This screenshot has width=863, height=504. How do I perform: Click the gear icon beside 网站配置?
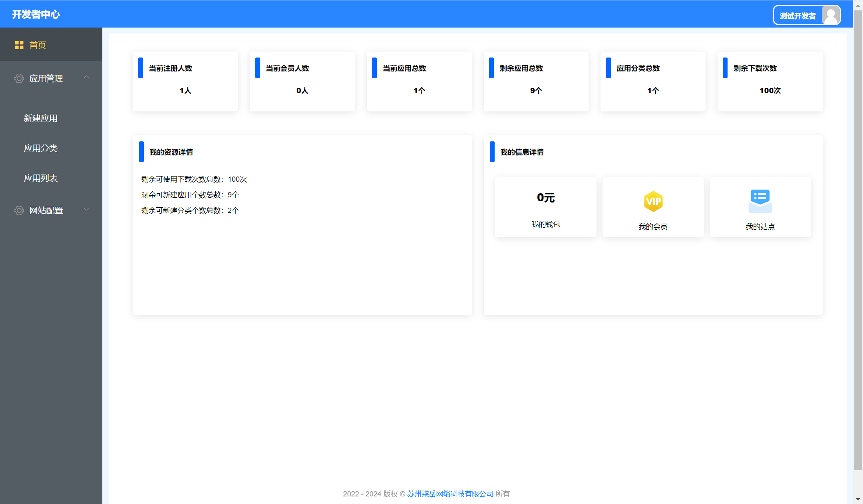(19, 210)
